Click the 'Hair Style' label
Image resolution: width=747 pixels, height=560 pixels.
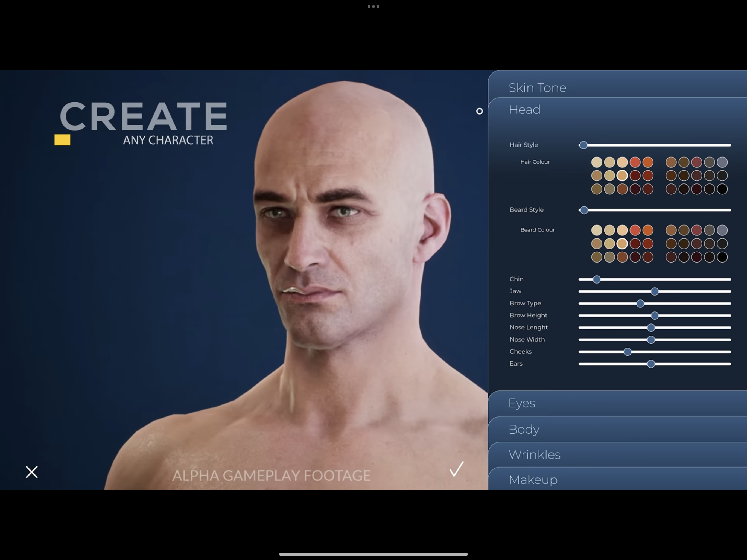pyautogui.click(x=523, y=145)
